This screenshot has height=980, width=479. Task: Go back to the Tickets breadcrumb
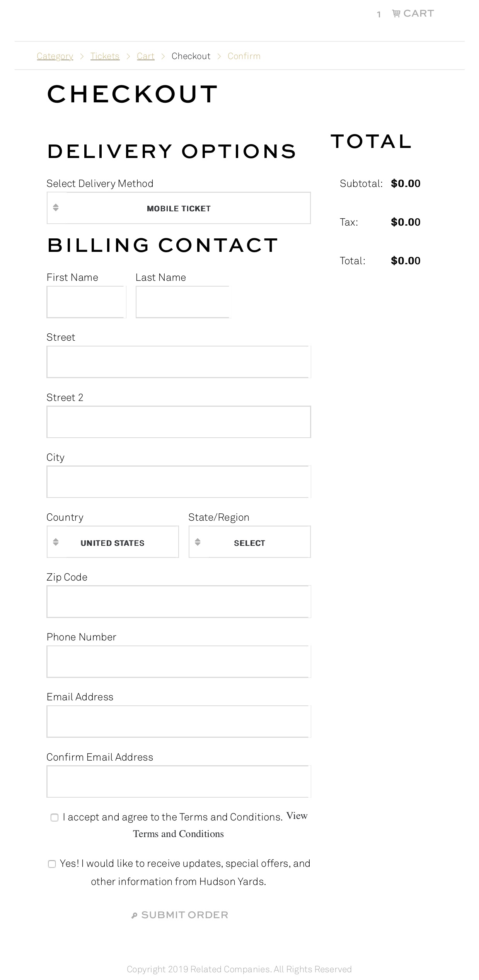pos(105,56)
